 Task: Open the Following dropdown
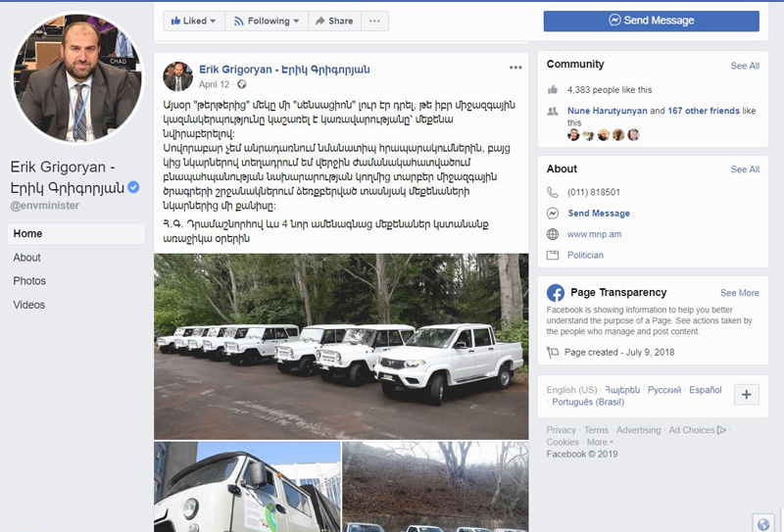[x=267, y=21]
